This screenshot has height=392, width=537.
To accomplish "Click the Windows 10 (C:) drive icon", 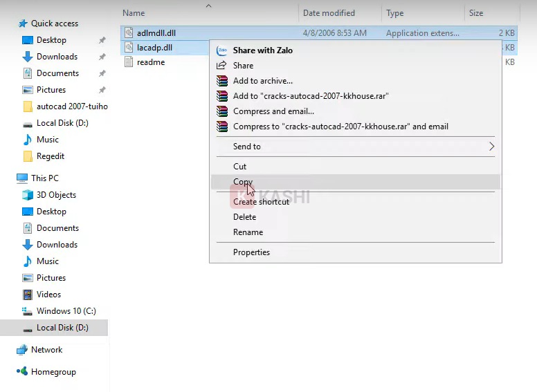I will pos(27,311).
